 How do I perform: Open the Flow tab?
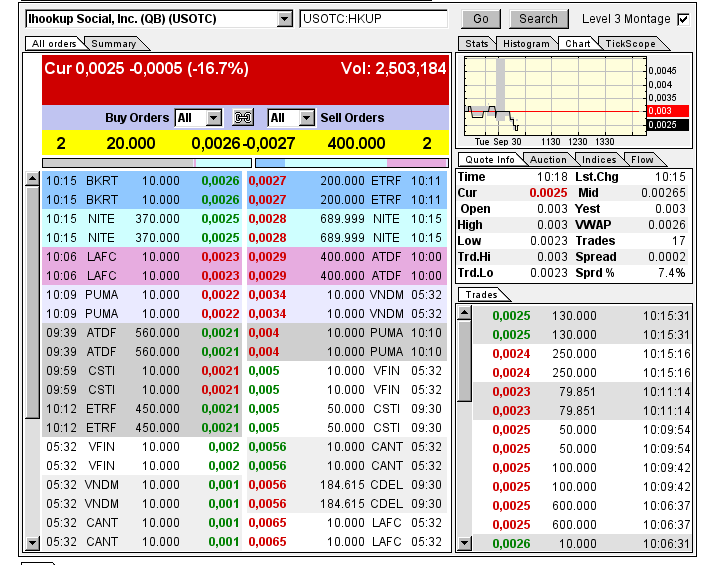click(641, 160)
